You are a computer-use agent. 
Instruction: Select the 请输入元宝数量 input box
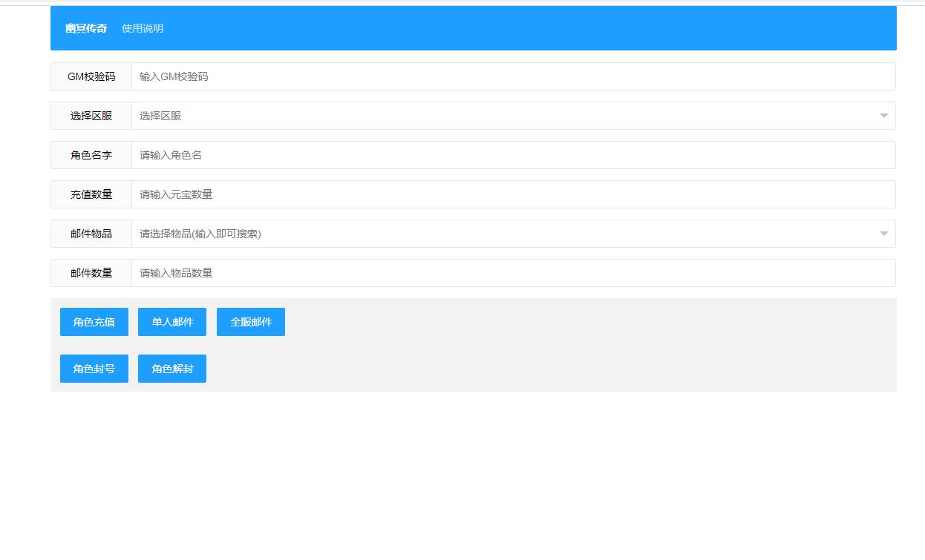pos(512,194)
